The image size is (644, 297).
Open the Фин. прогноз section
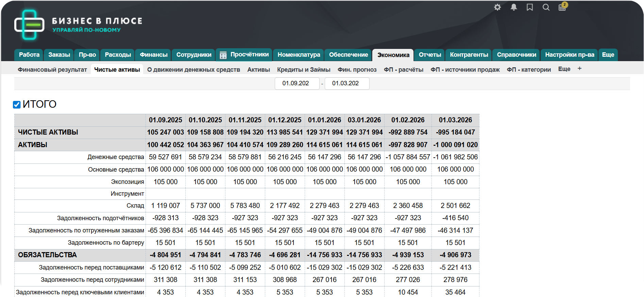coord(357,70)
